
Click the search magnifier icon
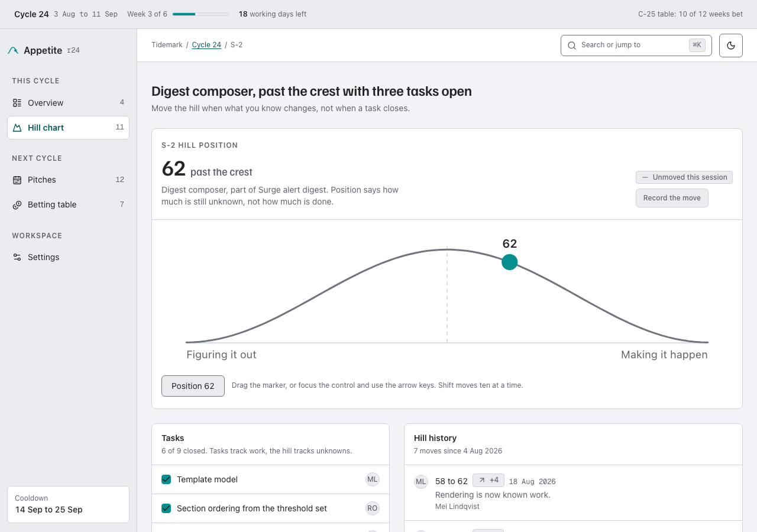[x=572, y=46]
